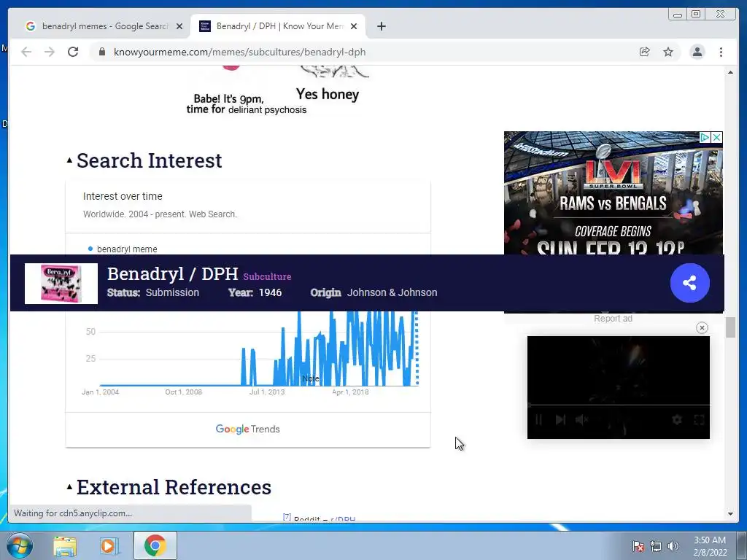Click the Benadryl / DPH banner title

coord(172,274)
